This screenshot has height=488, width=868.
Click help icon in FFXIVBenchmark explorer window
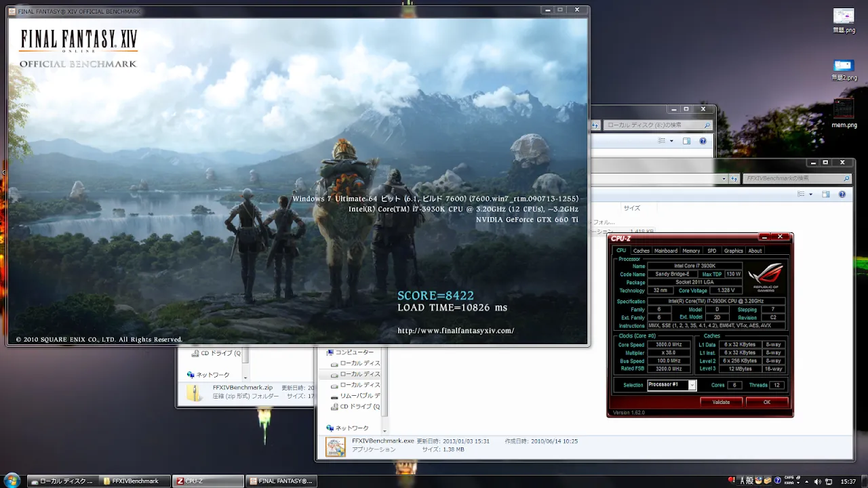[842, 194]
